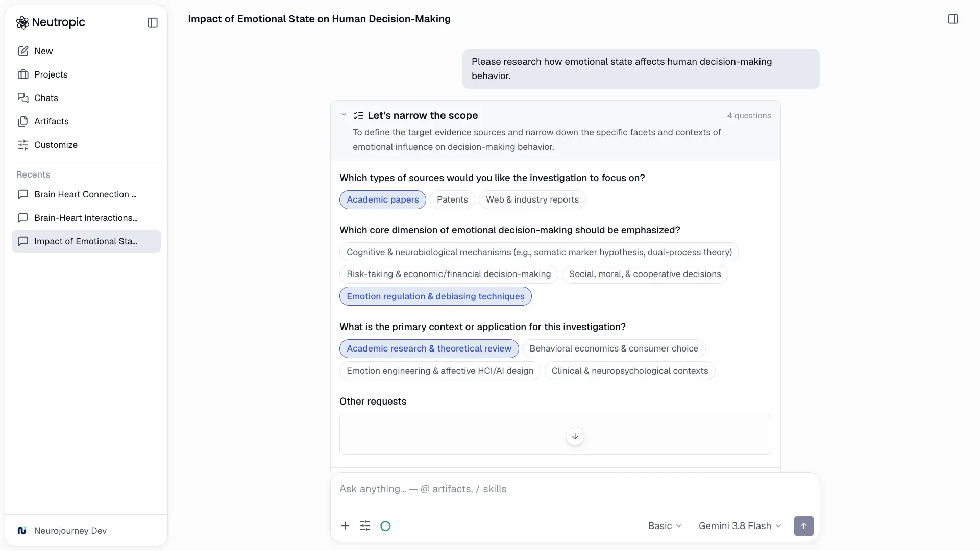Open the Basic mode dropdown

coord(665,526)
